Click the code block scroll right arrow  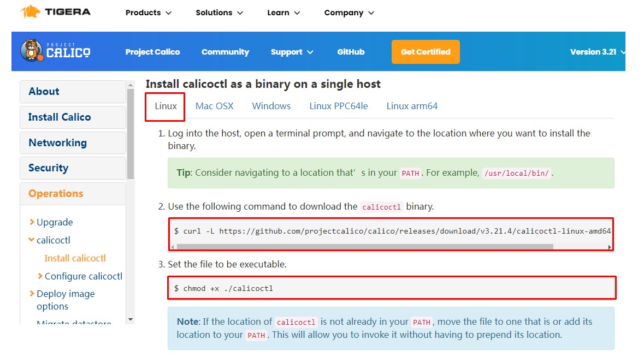(610, 247)
